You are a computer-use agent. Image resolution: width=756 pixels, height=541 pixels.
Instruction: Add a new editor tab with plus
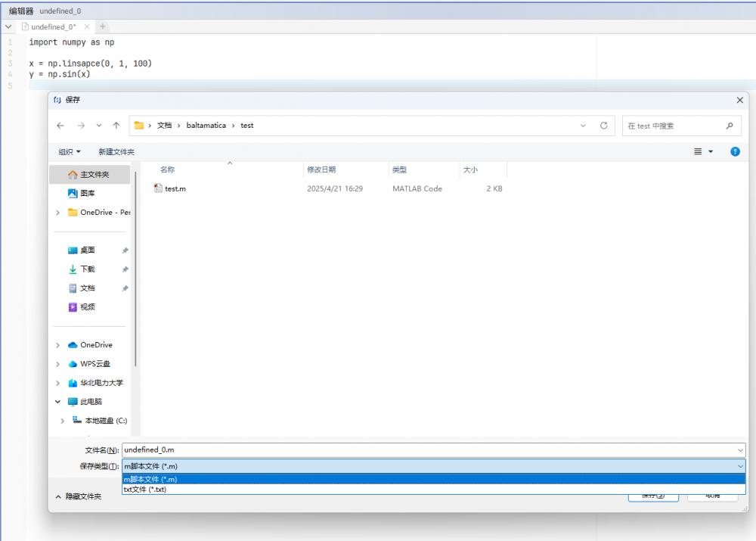point(103,27)
